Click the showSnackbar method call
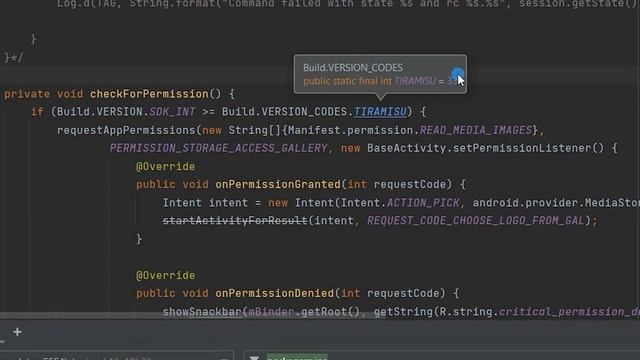The image size is (640, 360). tap(202, 312)
